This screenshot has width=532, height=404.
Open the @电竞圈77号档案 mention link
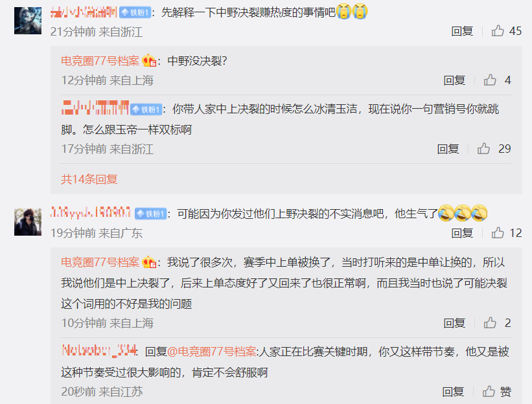[x=212, y=352]
